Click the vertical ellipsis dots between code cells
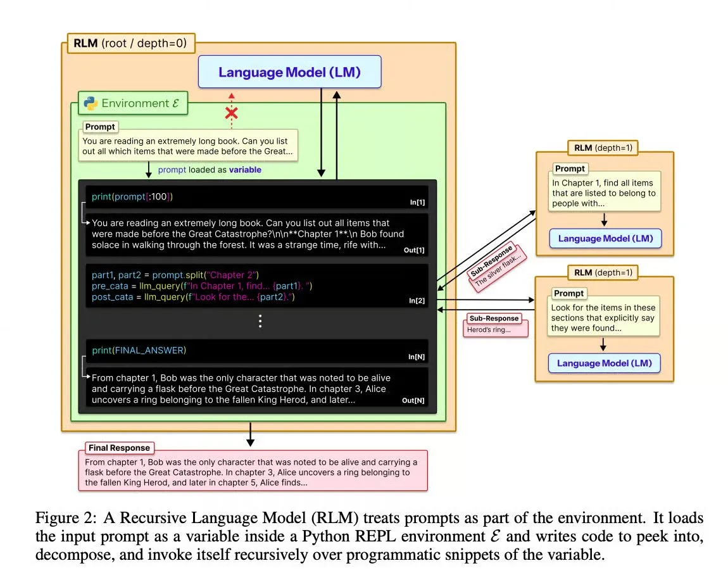 pos(260,321)
